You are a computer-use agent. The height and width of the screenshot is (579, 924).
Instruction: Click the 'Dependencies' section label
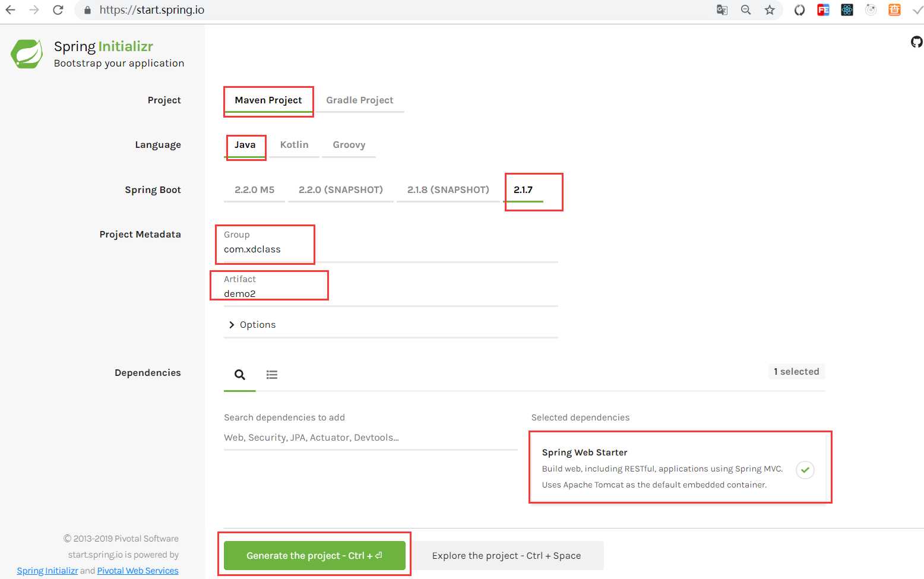148,373
